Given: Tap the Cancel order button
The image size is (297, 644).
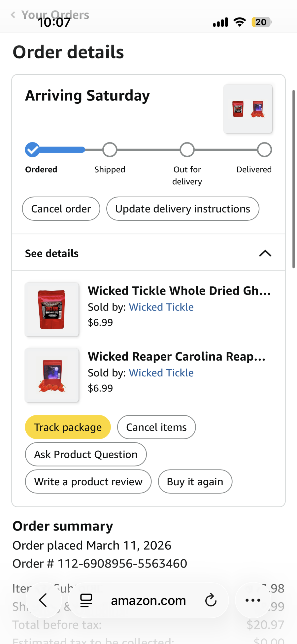Looking at the screenshot, I should point(61,209).
